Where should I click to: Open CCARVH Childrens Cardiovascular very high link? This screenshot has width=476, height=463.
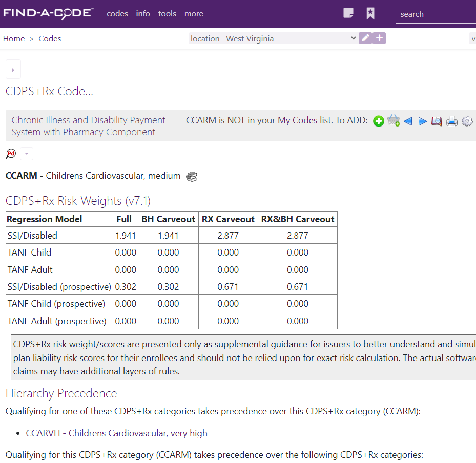point(117,433)
